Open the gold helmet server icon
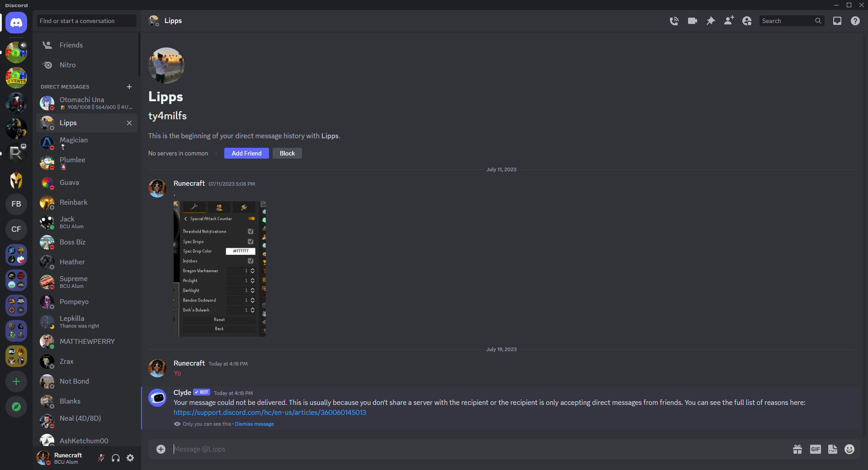This screenshot has width=868, height=470. click(x=16, y=179)
